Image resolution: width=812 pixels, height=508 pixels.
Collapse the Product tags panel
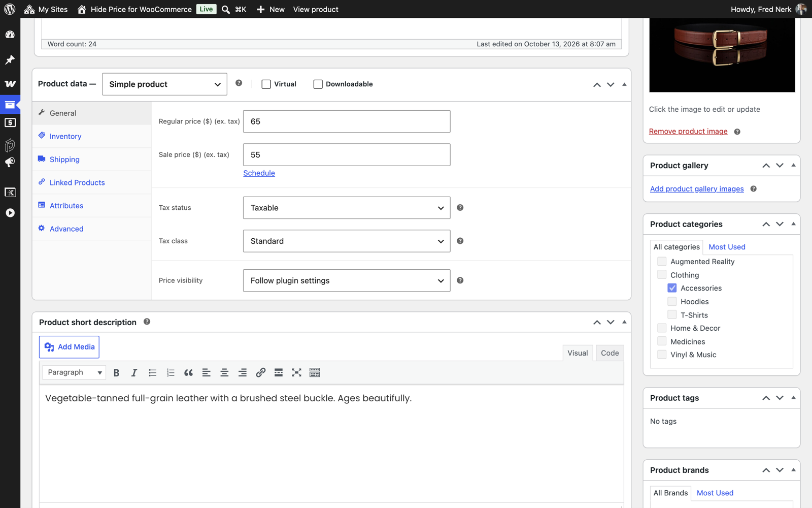click(x=793, y=398)
